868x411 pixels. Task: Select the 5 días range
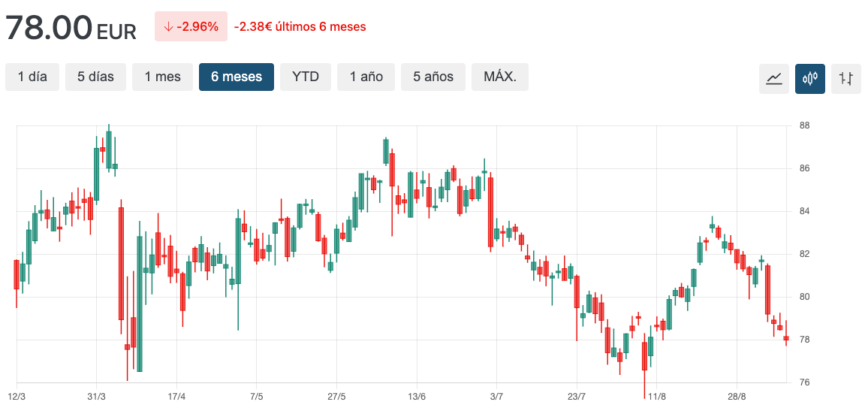coord(96,77)
